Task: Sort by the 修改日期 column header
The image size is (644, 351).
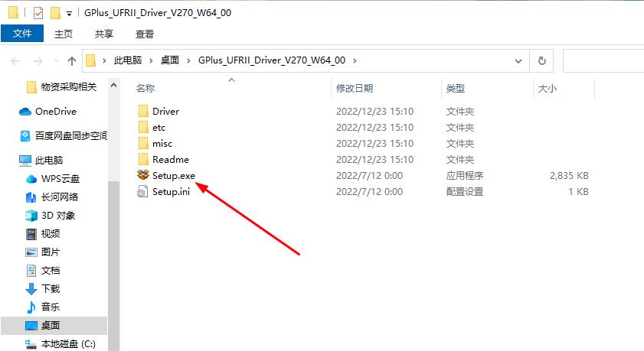Action: point(355,88)
